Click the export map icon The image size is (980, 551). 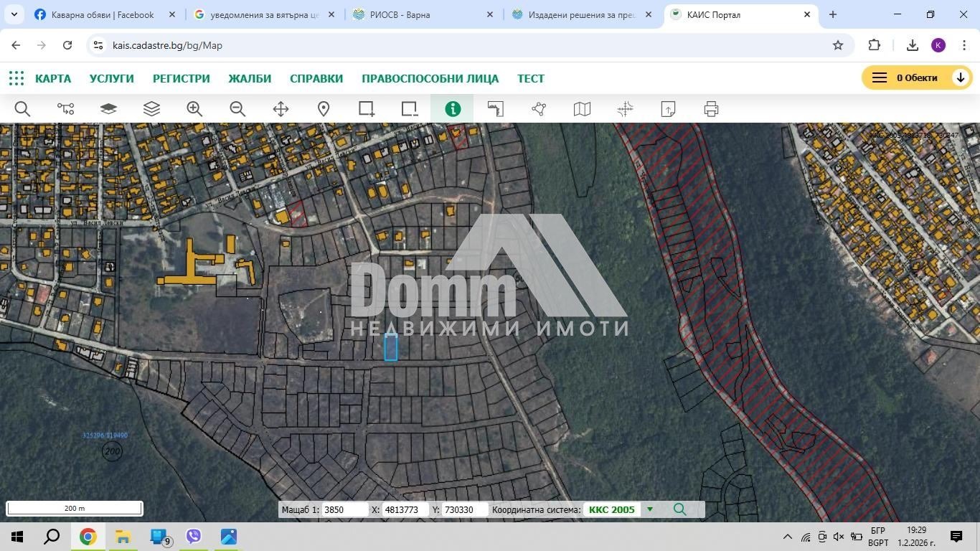click(667, 108)
